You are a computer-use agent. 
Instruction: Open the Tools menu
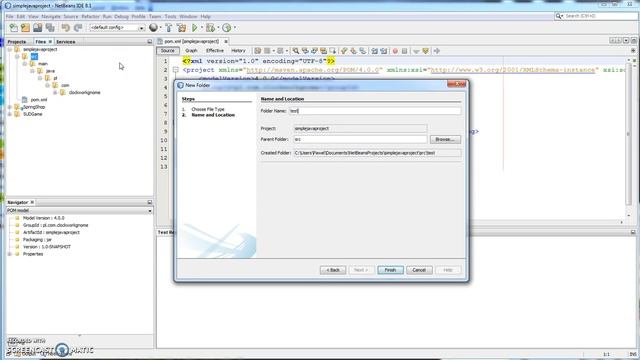pos(170,17)
